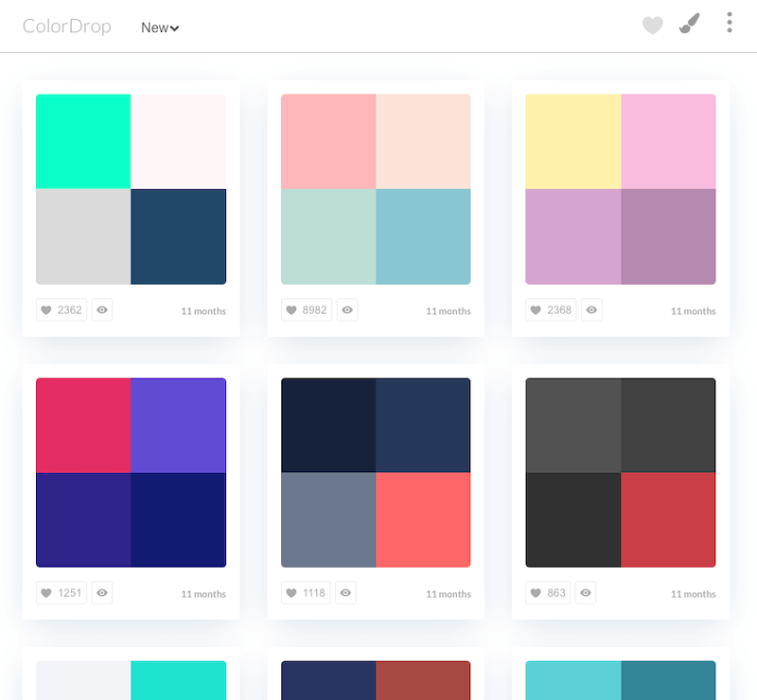The width and height of the screenshot is (757, 700).
Task: Like the palette with 1251 likes
Action: point(62,593)
